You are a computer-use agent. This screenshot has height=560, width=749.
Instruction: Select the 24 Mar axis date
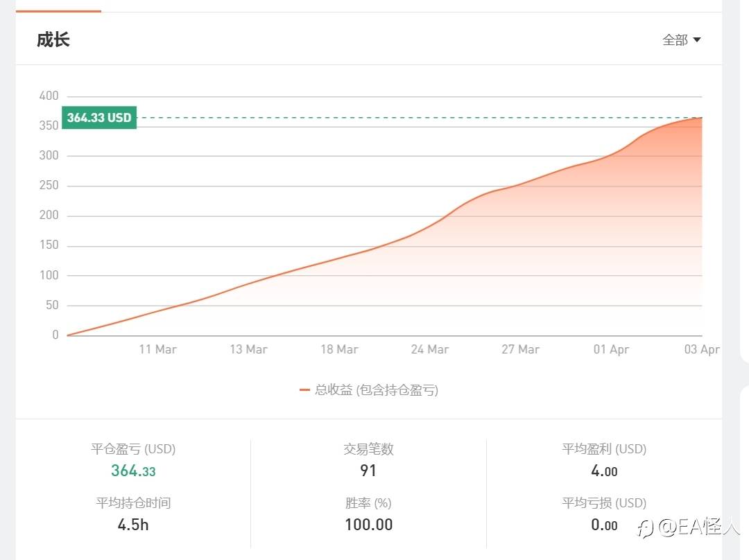coord(429,349)
